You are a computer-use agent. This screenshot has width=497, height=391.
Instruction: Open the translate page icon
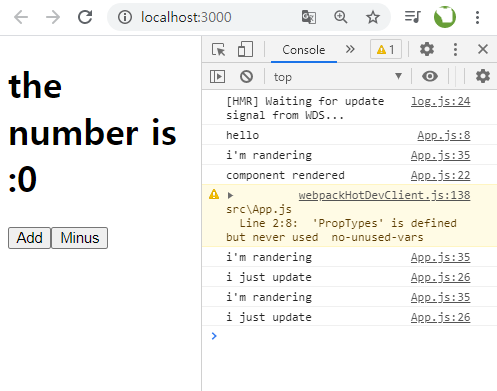click(309, 17)
